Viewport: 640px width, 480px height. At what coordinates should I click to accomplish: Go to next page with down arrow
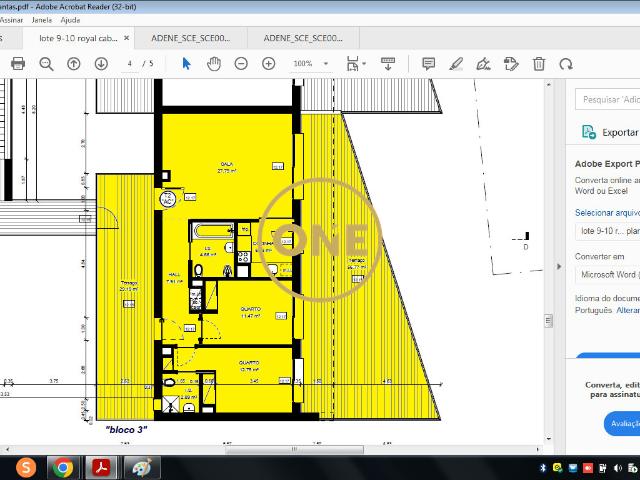tap(101, 63)
